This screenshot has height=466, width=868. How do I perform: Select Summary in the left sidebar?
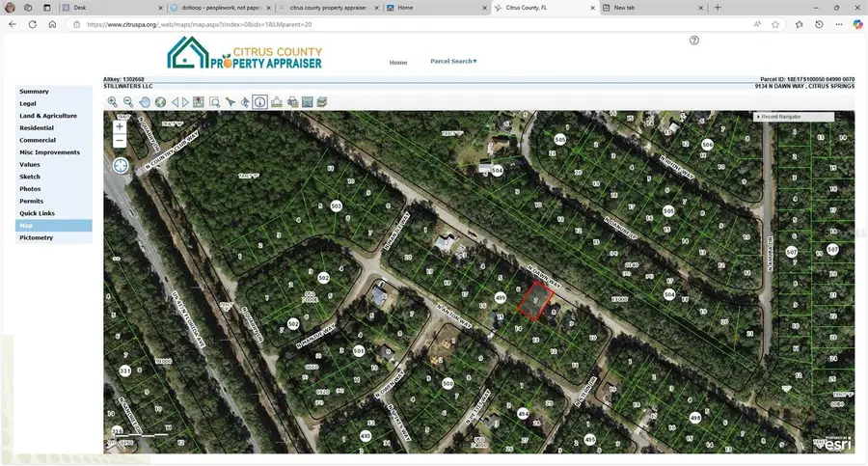click(x=34, y=92)
